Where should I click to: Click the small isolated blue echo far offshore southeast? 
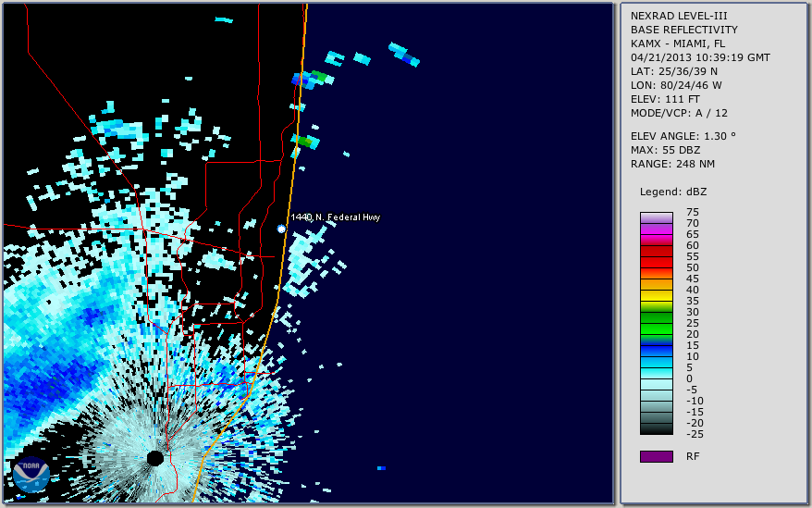381,468
